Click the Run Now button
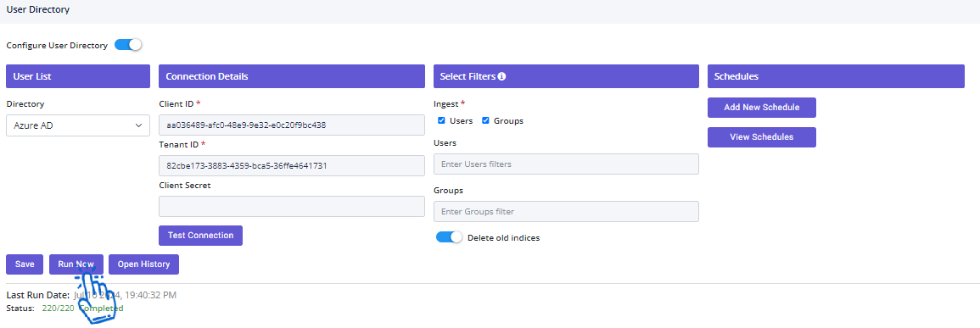Image resolution: width=980 pixels, height=328 pixels. tap(76, 264)
